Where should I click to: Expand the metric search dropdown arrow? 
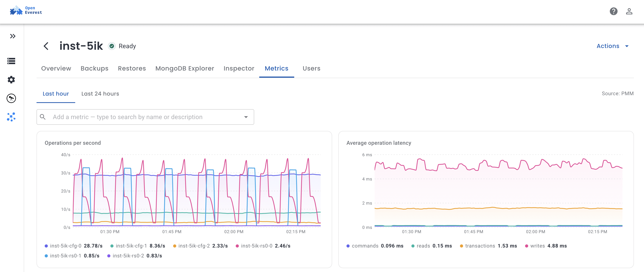[x=246, y=117]
